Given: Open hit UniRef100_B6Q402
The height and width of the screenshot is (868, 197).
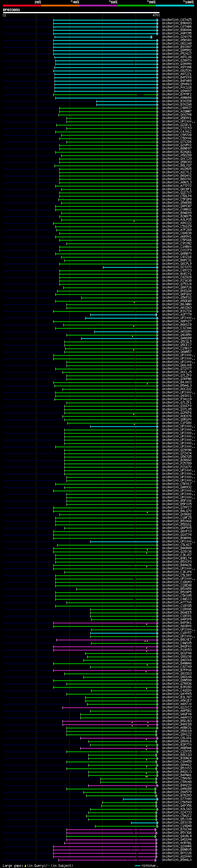Looking at the screenshot, I should [x=177, y=176].
